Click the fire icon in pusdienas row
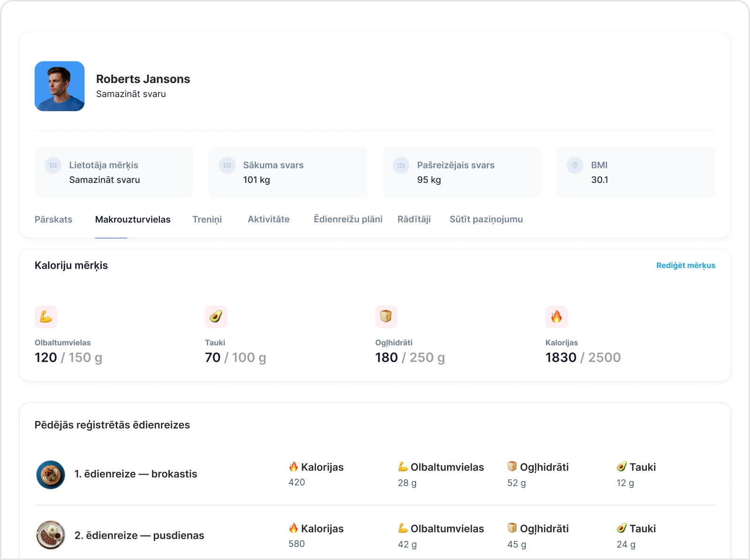The width and height of the screenshot is (750, 560). tap(294, 528)
